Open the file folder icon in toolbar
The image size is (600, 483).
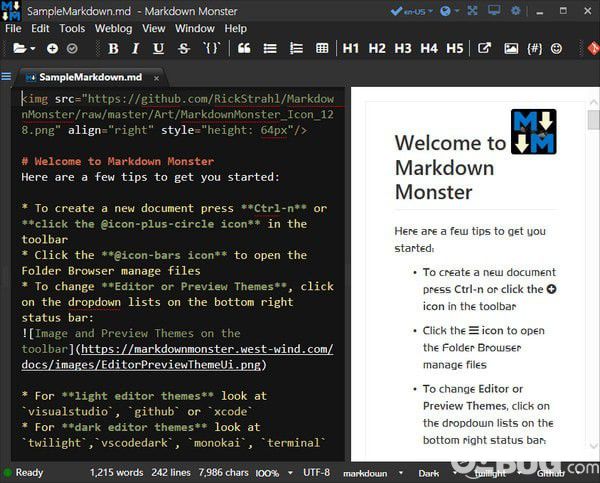click(20, 49)
